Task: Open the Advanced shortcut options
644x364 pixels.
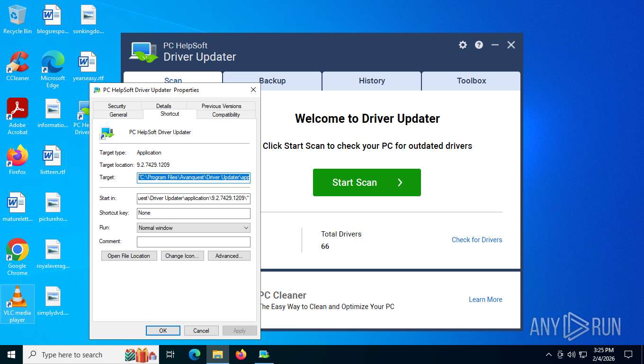Action: point(229,256)
